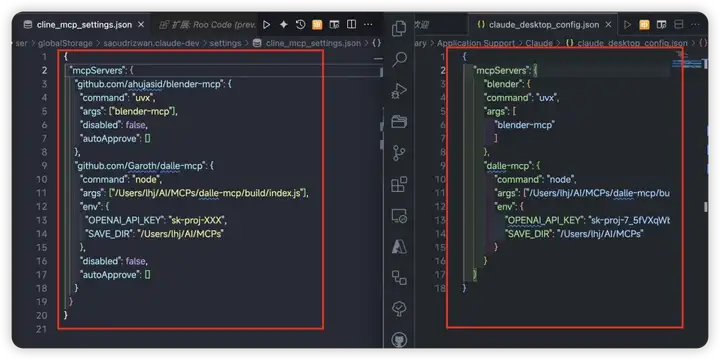Split the right editor down
The image size is (720, 360).
click(x=678, y=25)
